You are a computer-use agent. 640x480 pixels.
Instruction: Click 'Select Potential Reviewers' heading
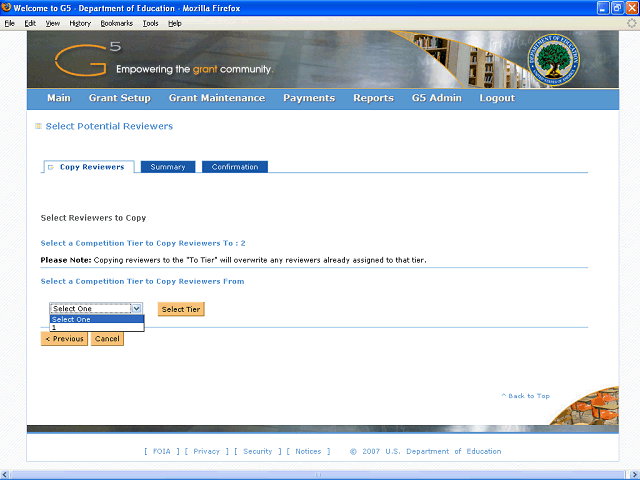[x=109, y=126]
